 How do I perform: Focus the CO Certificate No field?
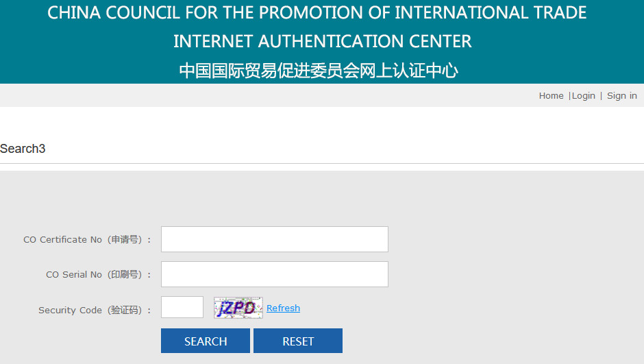pos(274,239)
